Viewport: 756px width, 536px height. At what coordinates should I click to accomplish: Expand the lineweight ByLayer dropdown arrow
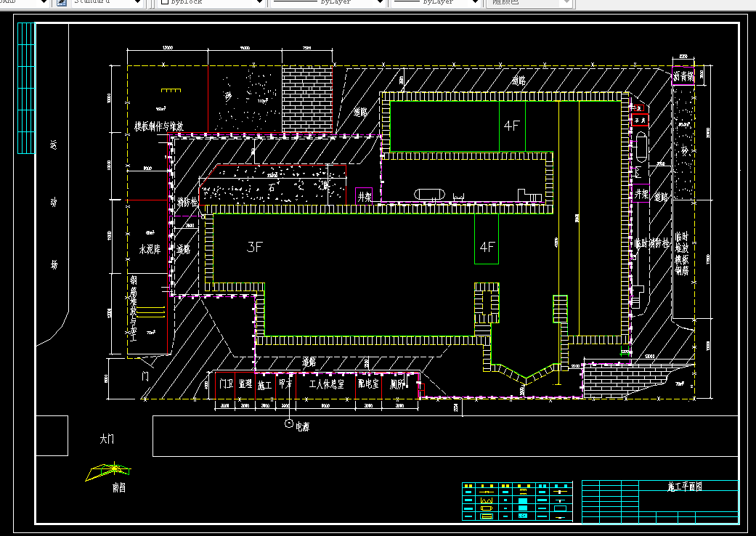476,2
